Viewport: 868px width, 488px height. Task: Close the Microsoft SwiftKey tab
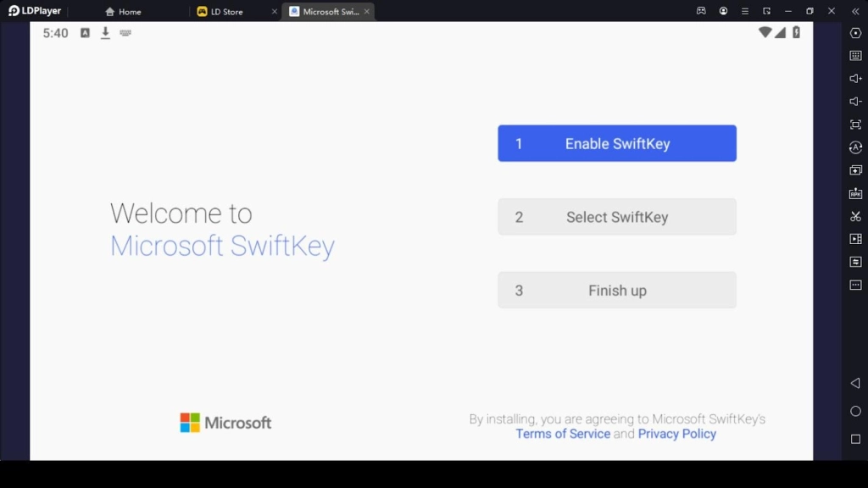pos(366,12)
